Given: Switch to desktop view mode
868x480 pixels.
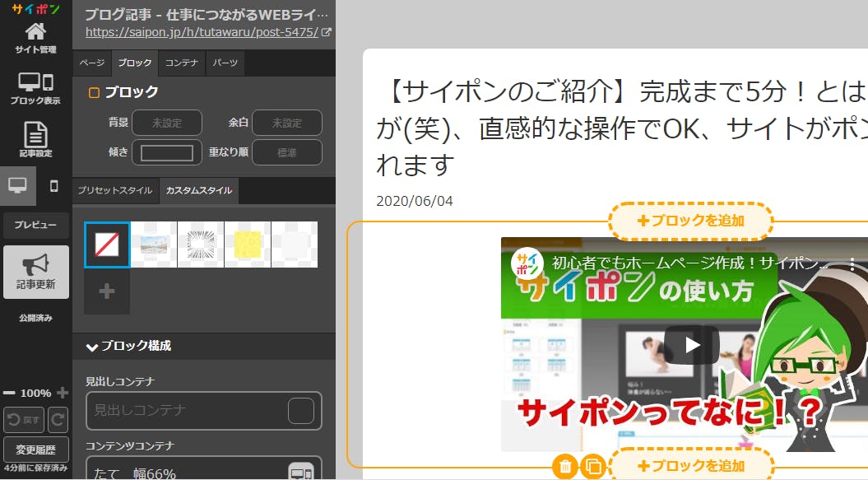Looking at the screenshot, I should tap(17, 186).
